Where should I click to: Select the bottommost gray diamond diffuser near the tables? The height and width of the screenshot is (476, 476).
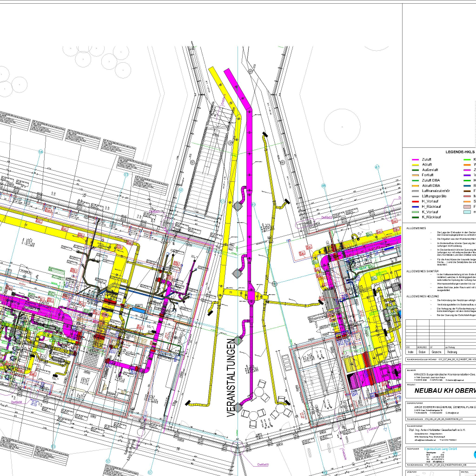pos(238,408)
